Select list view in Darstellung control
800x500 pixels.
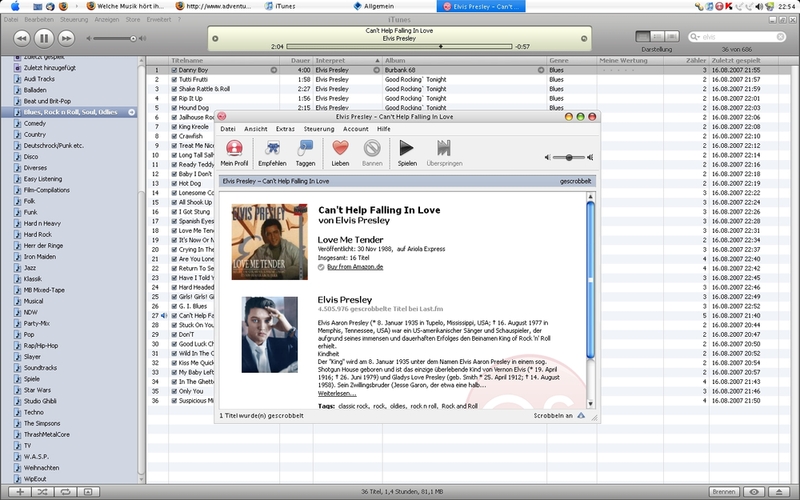[643, 36]
